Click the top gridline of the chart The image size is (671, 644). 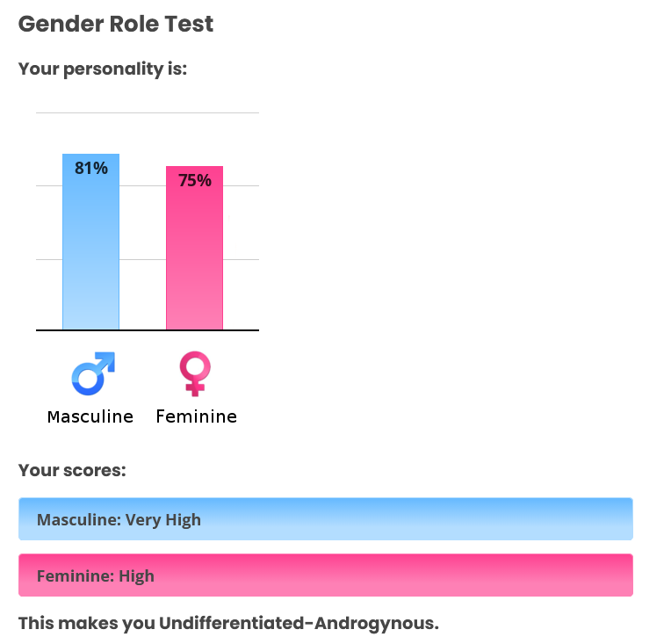pos(148,113)
